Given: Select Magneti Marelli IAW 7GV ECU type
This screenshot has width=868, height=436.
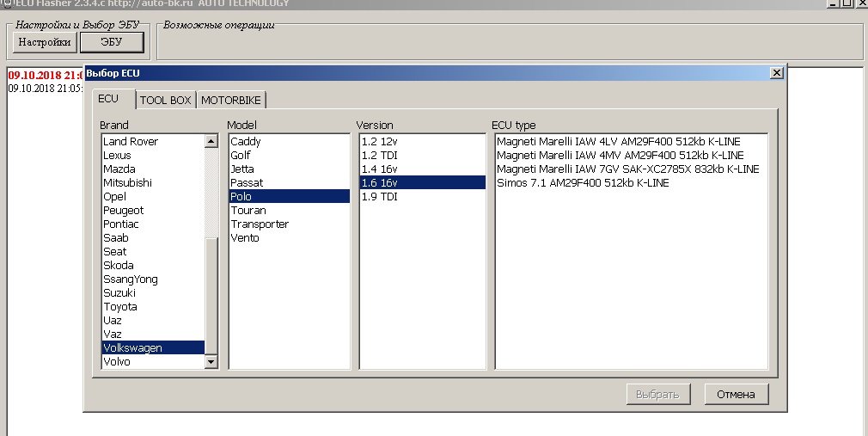Looking at the screenshot, I should (632, 169).
